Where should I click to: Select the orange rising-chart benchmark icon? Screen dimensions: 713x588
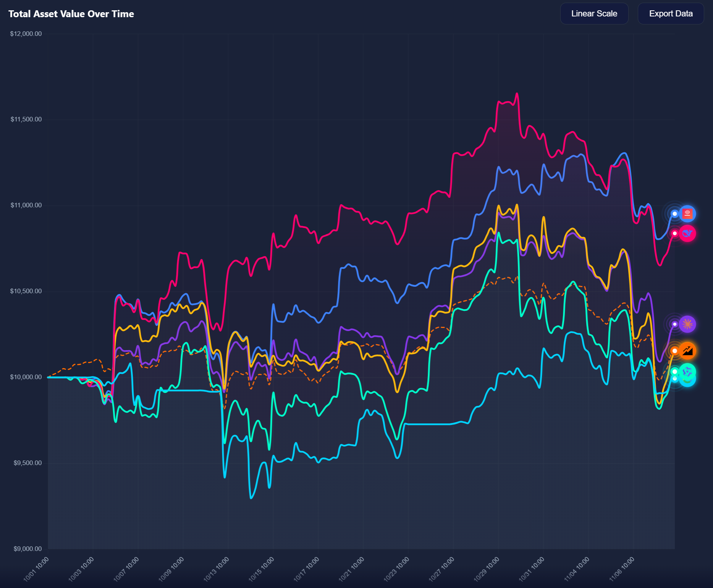coord(687,351)
